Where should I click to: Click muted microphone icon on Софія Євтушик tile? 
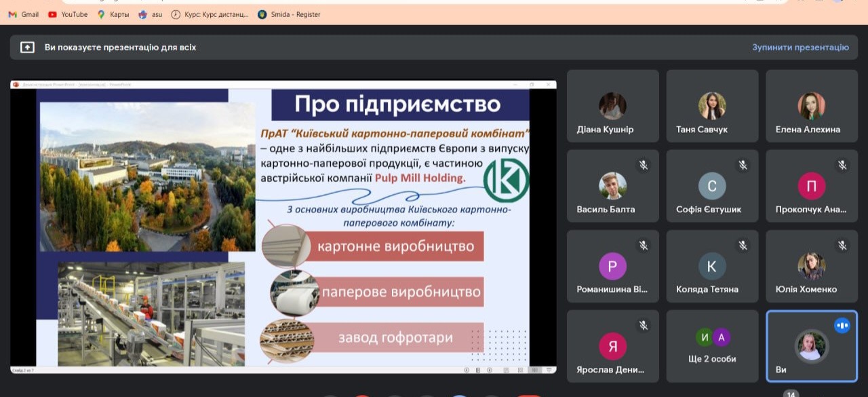pyautogui.click(x=743, y=165)
